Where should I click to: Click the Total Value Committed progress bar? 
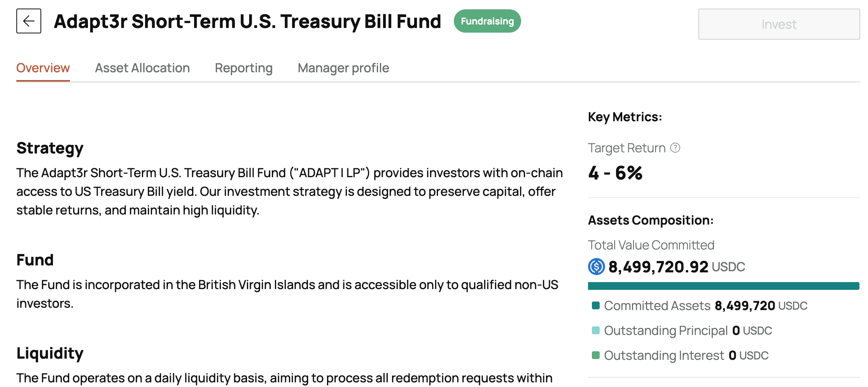(723, 286)
